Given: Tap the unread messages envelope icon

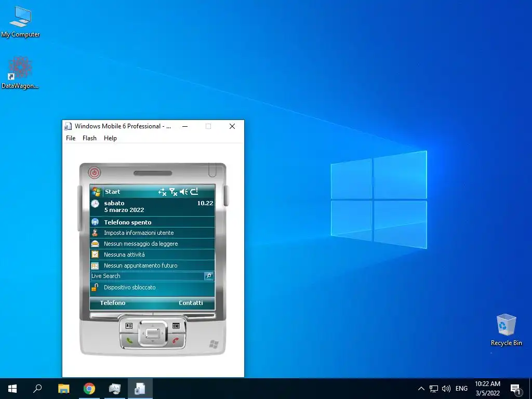Looking at the screenshot, I should 95,244.
